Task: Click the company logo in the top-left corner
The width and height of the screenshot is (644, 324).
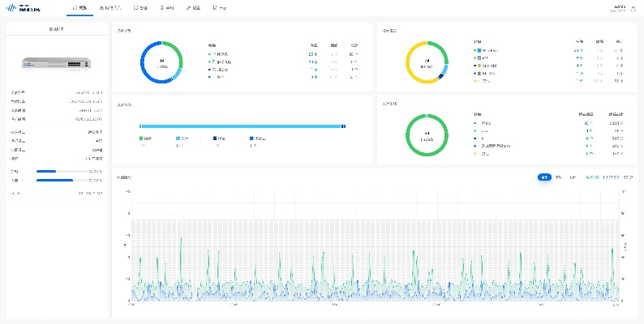Action: click(x=23, y=6)
